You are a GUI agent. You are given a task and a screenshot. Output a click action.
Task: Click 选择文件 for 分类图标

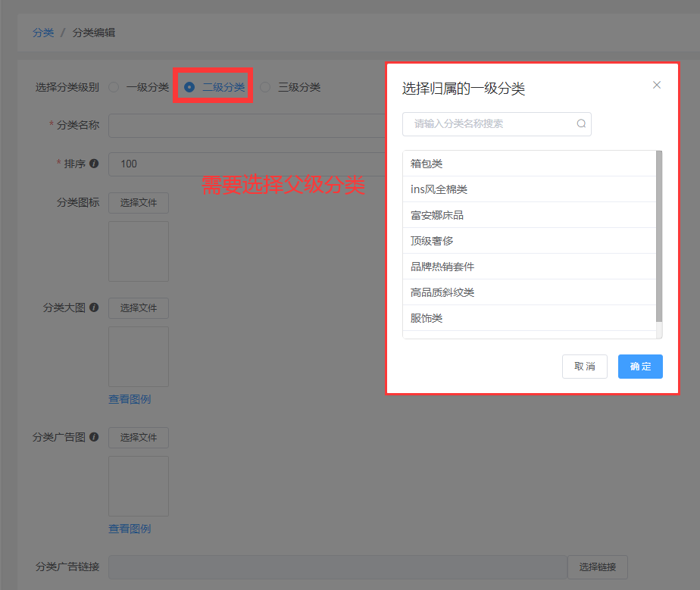139,203
